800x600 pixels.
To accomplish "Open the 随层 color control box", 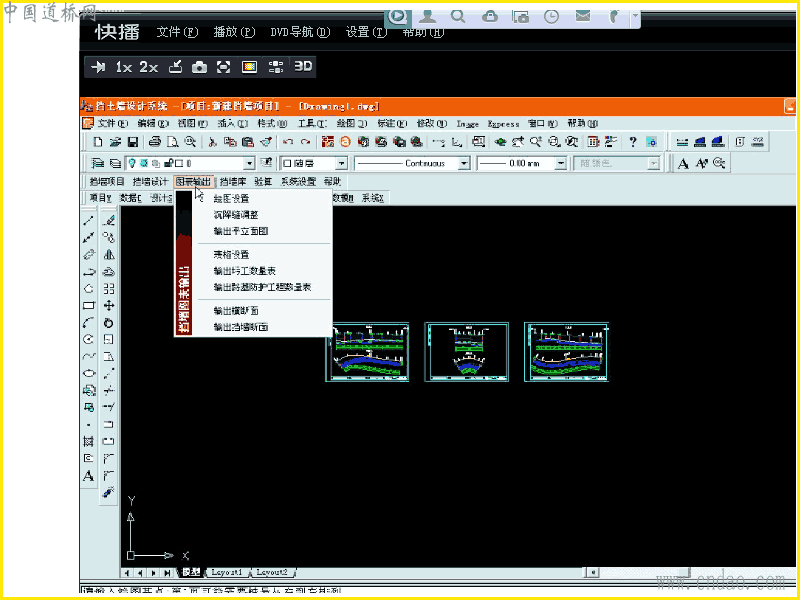I will 313,163.
